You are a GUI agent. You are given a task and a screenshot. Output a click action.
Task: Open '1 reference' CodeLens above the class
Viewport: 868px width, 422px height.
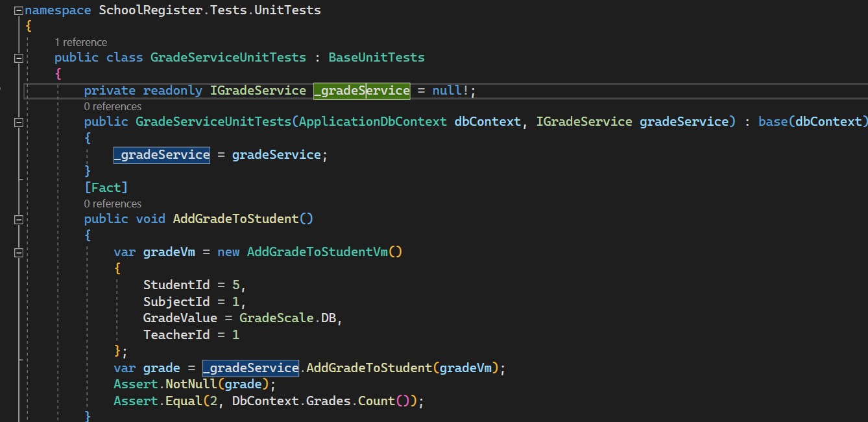[80, 42]
